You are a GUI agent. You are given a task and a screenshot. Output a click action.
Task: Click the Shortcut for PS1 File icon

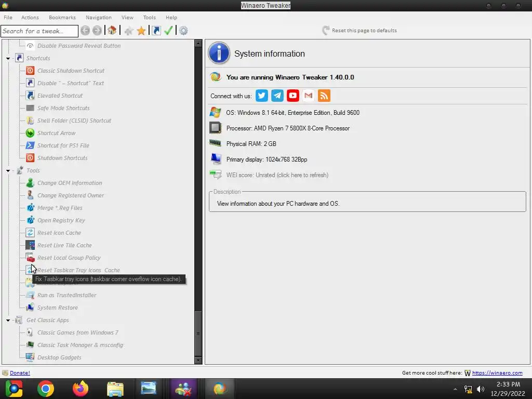tap(30, 145)
